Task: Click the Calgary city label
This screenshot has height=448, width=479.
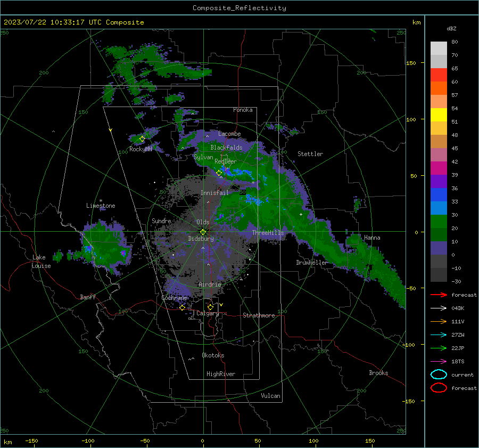Action: [x=208, y=313]
